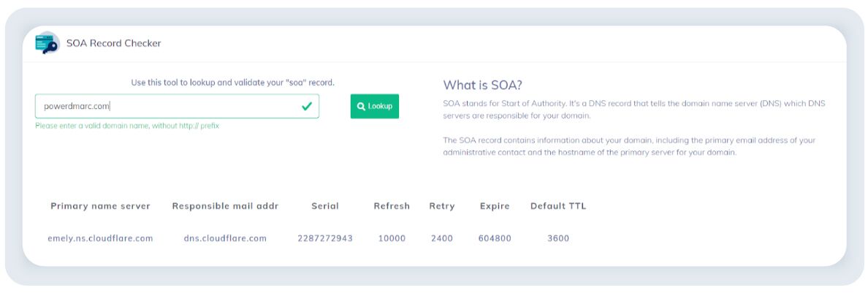Click the Retry column header
This screenshot has width=868, height=293.
coord(442,206)
